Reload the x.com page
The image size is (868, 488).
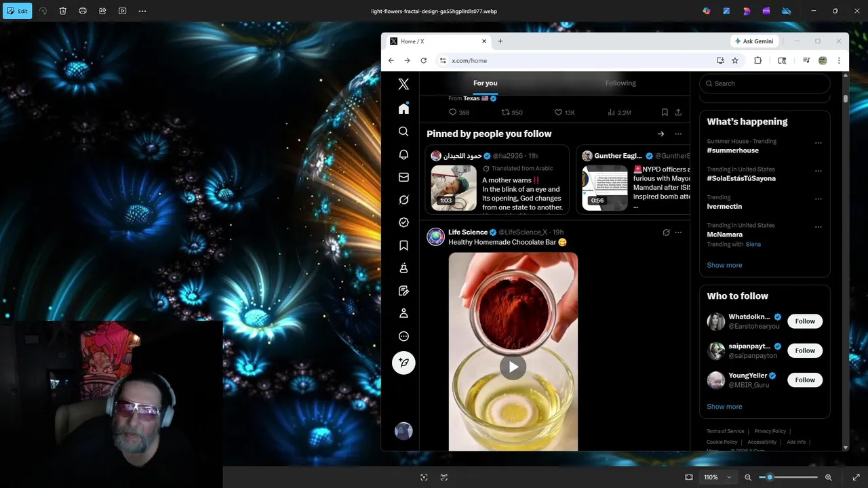coord(424,60)
